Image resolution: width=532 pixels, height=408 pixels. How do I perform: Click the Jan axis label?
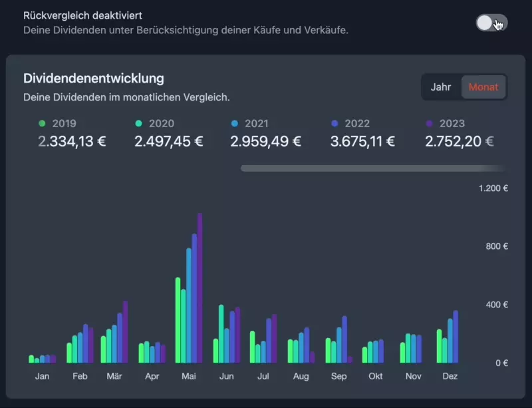(x=42, y=375)
